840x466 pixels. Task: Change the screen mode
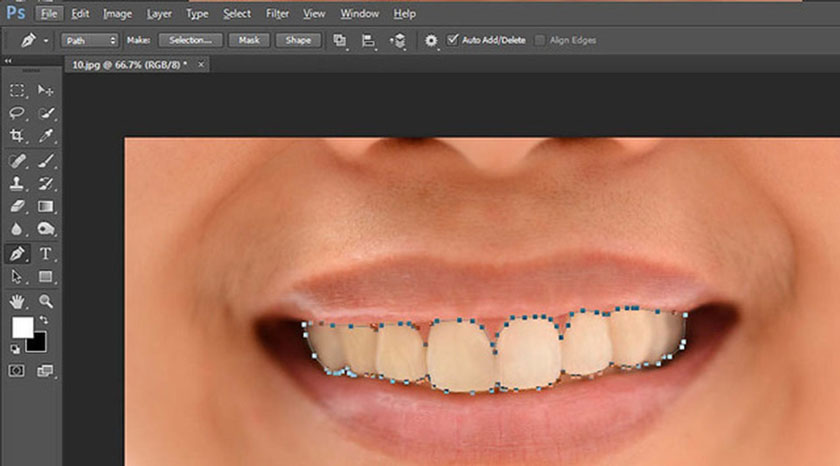[x=46, y=371]
